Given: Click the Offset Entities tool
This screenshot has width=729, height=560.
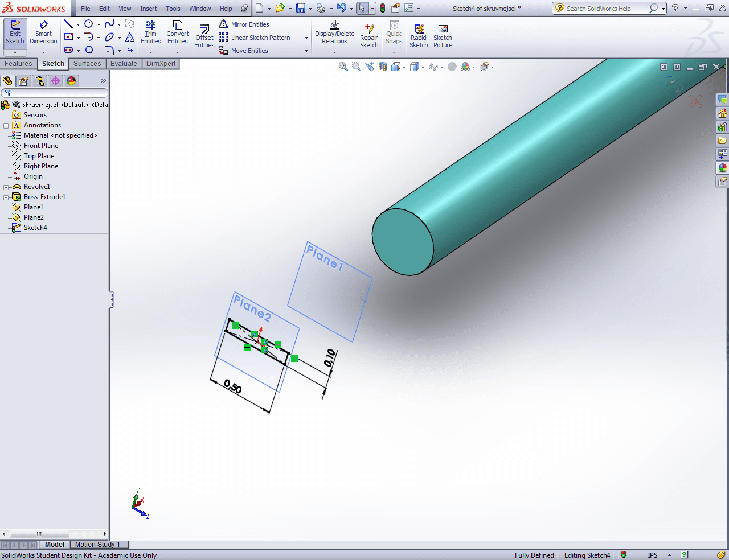Looking at the screenshot, I should click(204, 37).
